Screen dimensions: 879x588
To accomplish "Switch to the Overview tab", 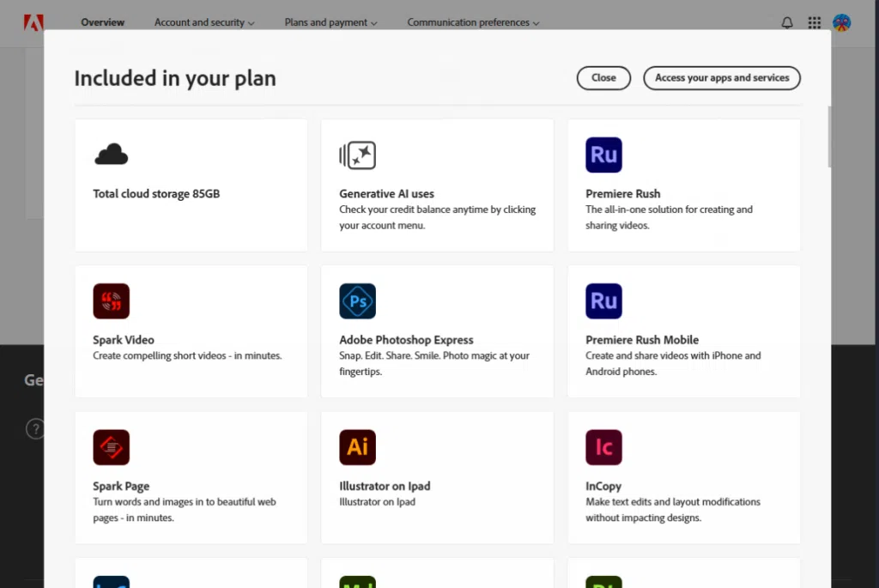I will [103, 23].
